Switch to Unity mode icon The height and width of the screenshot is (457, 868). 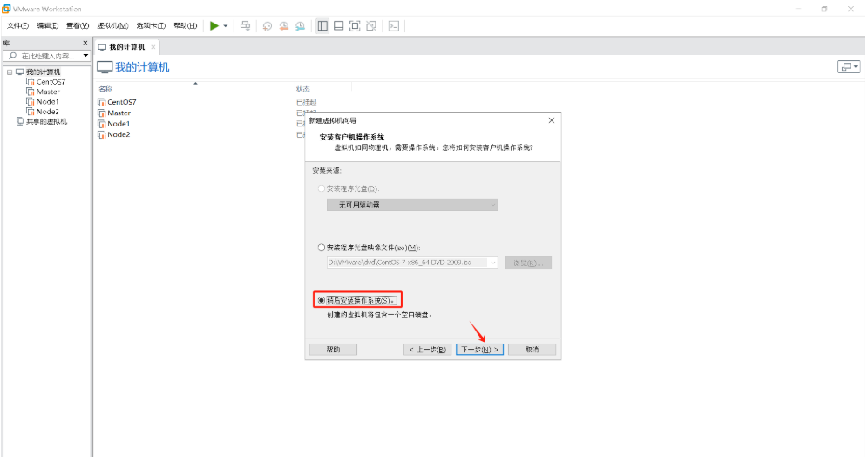(x=371, y=26)
